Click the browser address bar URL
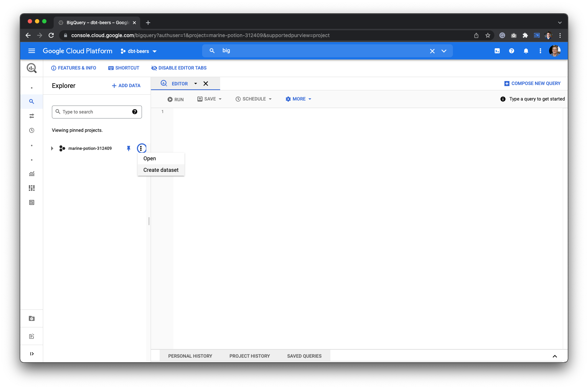The width and height of the screenshot is (588, 389). 200,35
